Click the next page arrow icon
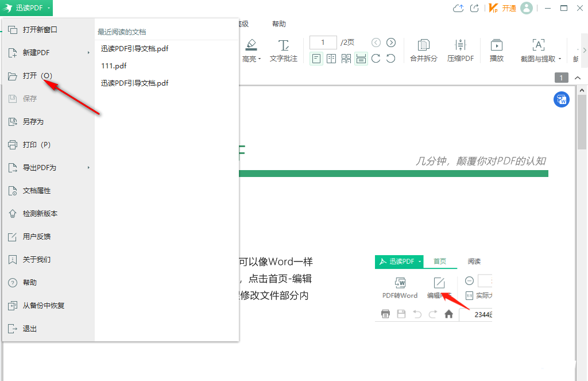Viewport: 588px width, 381px height. (392, 42)
